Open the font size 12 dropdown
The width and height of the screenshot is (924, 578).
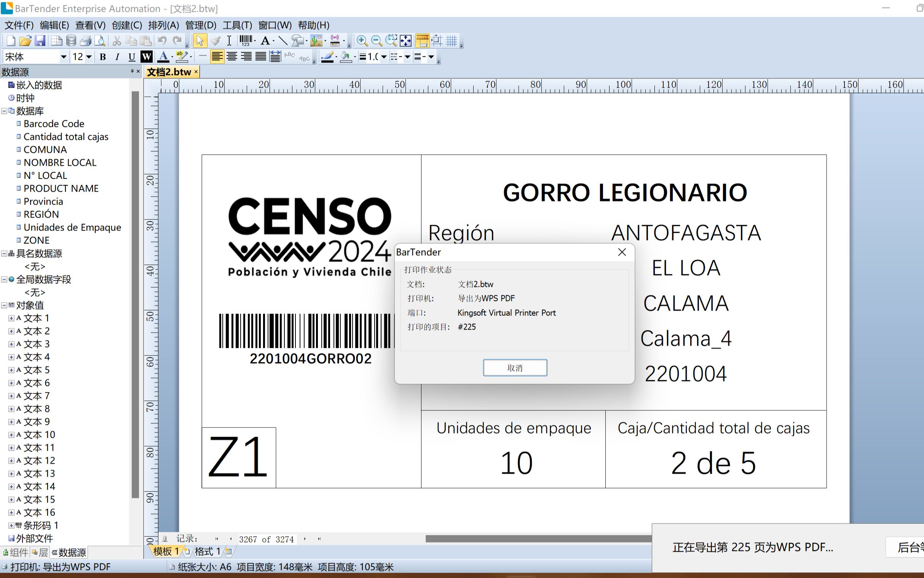pos(89,57)
